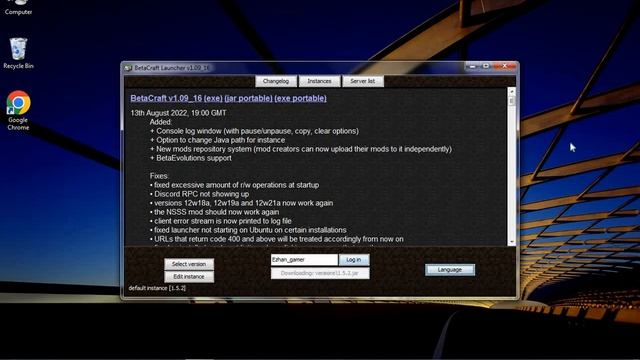Open the (exe portable) download link
640x360 pixels.
tap(300, 98)
